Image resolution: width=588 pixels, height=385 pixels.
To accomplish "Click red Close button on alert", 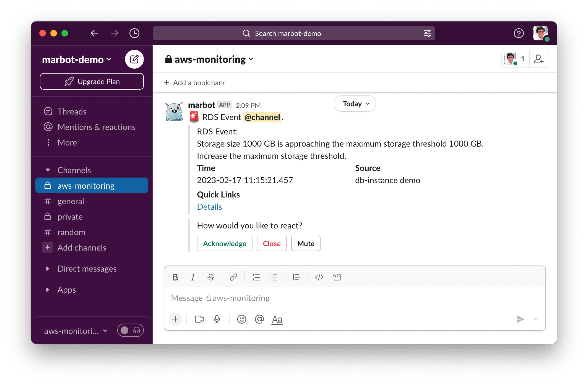I will point(272,243).
